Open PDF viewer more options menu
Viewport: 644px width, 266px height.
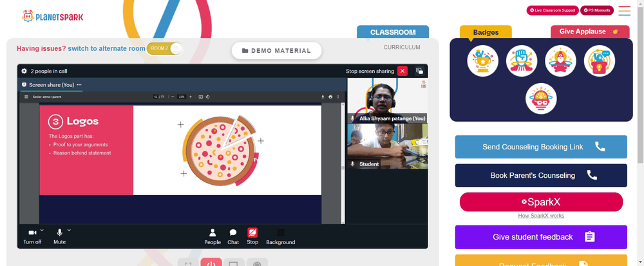tap(338, 97)
